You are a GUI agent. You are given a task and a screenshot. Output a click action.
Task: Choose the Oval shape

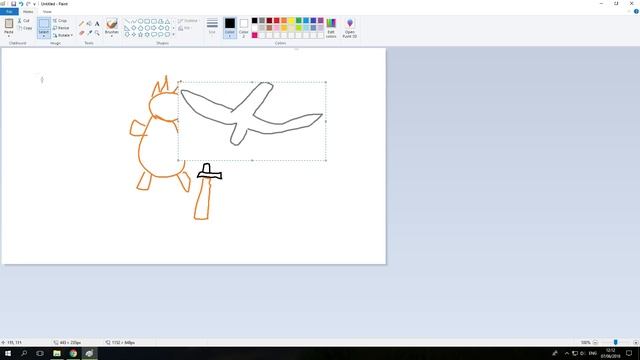coord(140,21)
